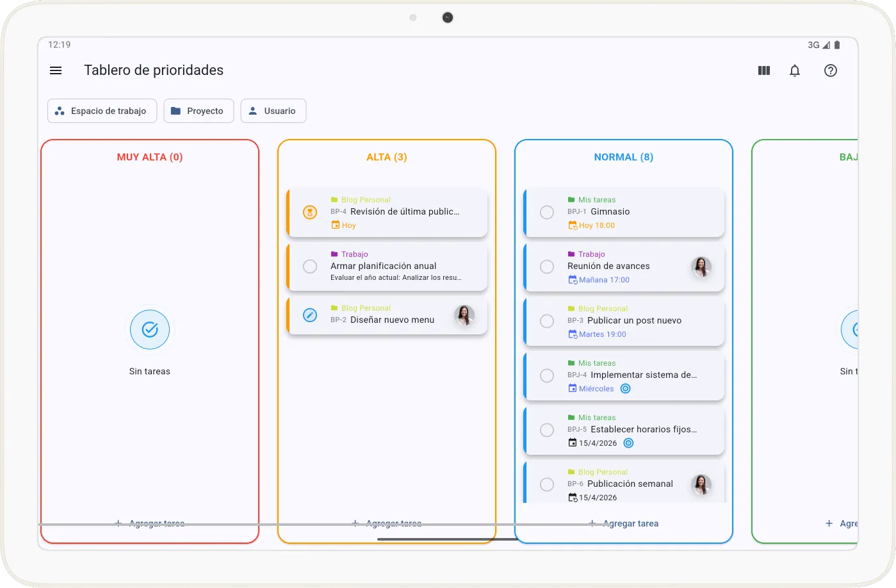This screenshot has width=896, height=588.
Task: Mark Establecer horarios fijos complete
Action: (x=547, y=430)
